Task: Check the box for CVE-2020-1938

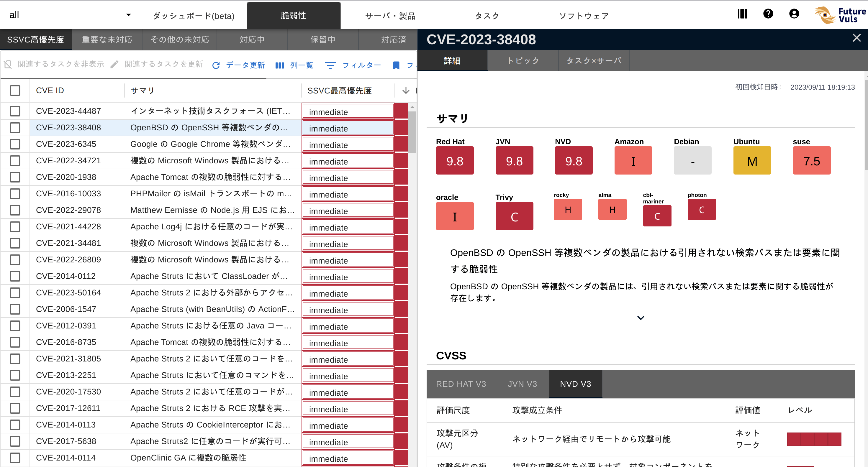Action: [x=15, y=177]
